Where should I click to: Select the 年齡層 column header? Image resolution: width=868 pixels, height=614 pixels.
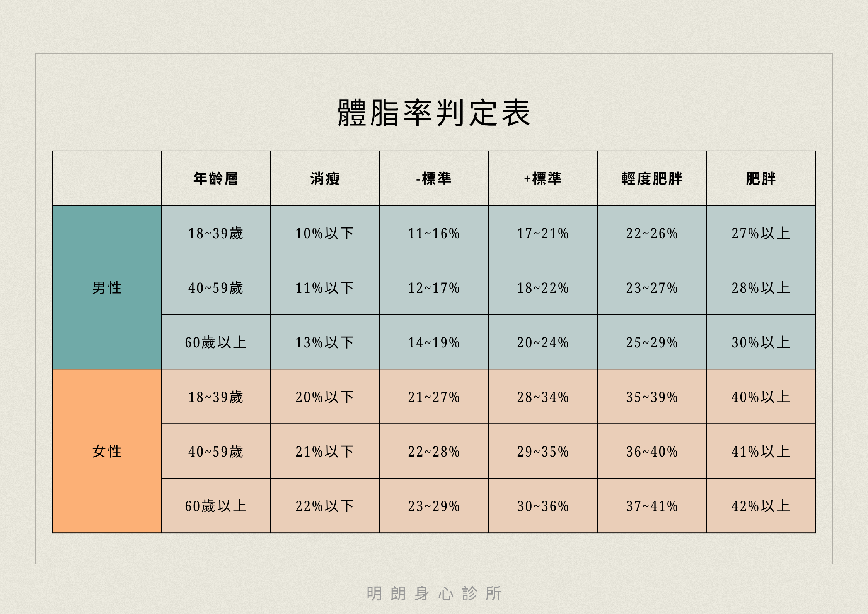216,178
